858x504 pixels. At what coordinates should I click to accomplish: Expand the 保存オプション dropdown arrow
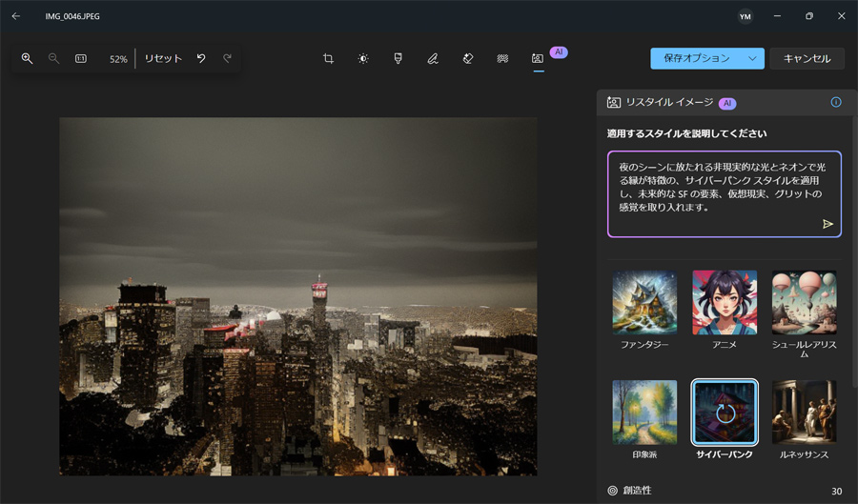tap(752, 58)
